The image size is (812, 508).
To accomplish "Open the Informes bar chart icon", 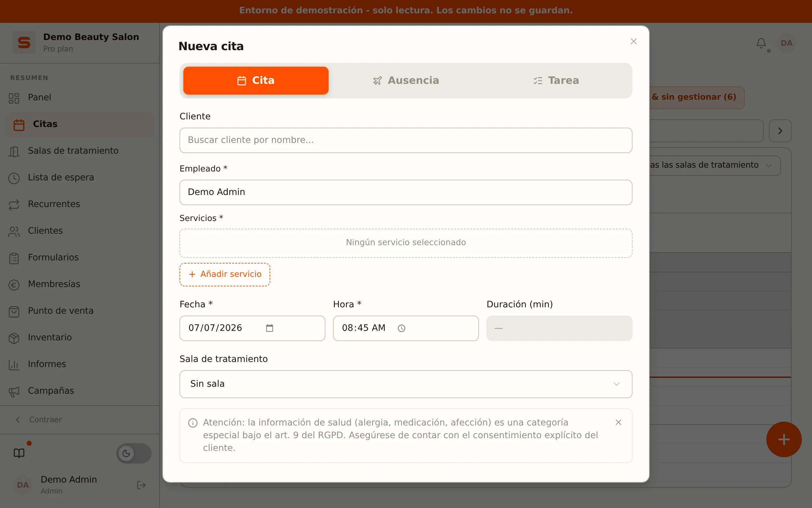I will click(14, 364).
